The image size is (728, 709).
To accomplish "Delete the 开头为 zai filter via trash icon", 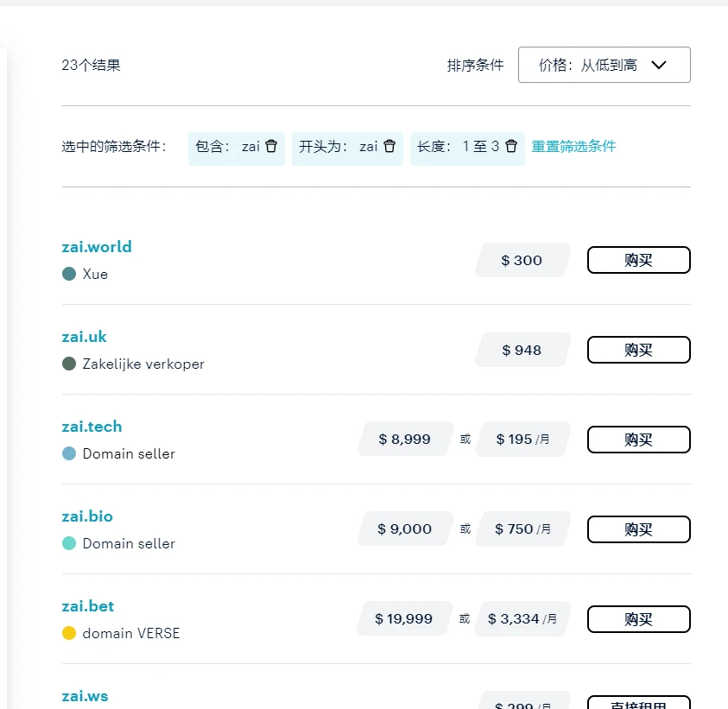I will coord(389,146).
